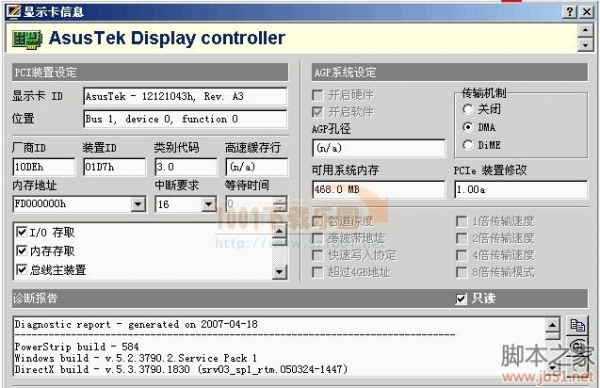The width and height of the screenshot is (600, 388).
Task: Click the graphics card icon beside AsusTek title
Action: tap(27, 40)
